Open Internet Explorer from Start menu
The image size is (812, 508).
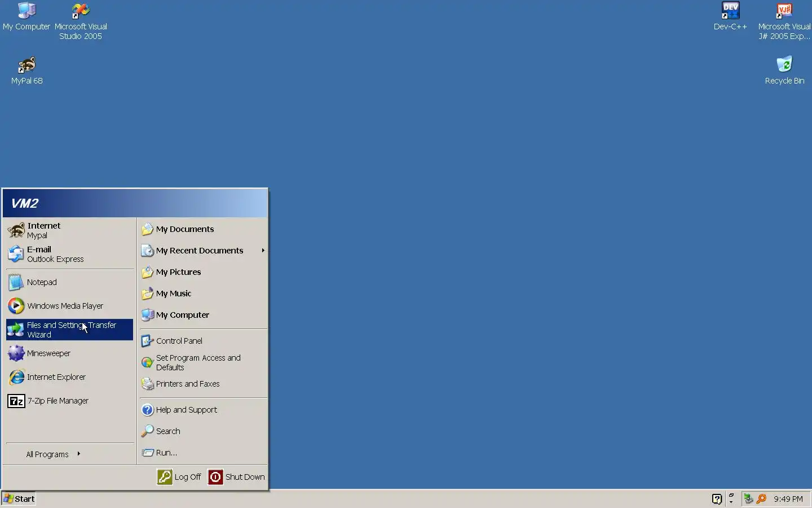coord(70,377)
